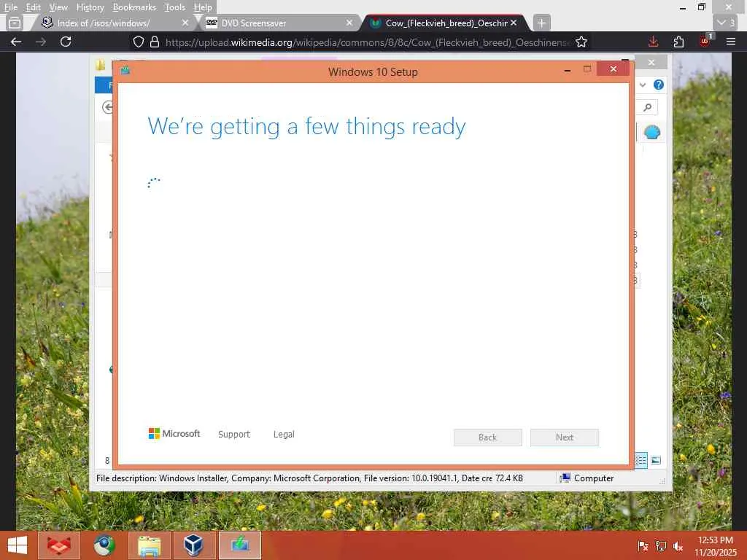Show site security lock information
747x560 pixels.
point(155,42)
